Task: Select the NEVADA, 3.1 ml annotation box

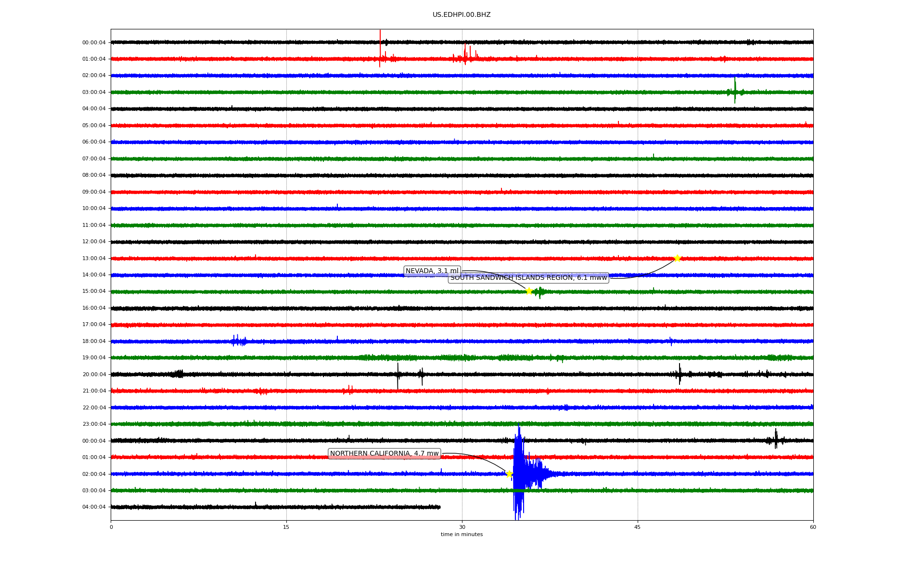Action: point(432,271)
